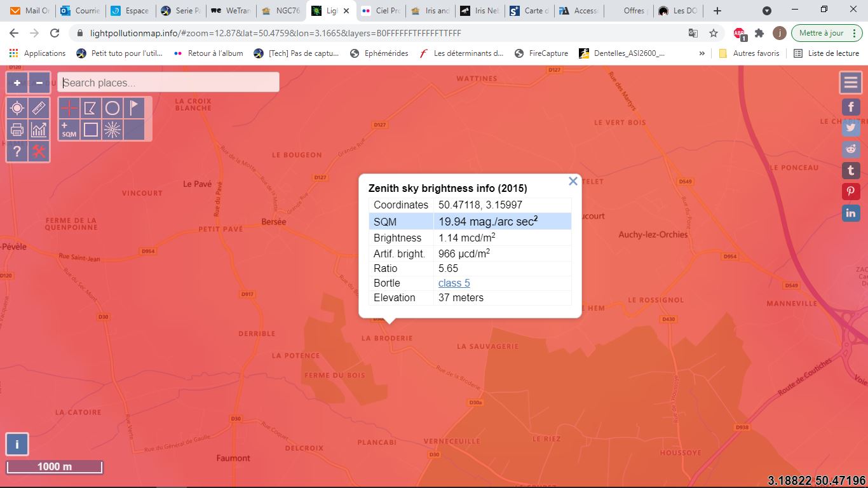The image size is (868, 488).
Task: Open the print map tool
Action: tap(17, 130)
